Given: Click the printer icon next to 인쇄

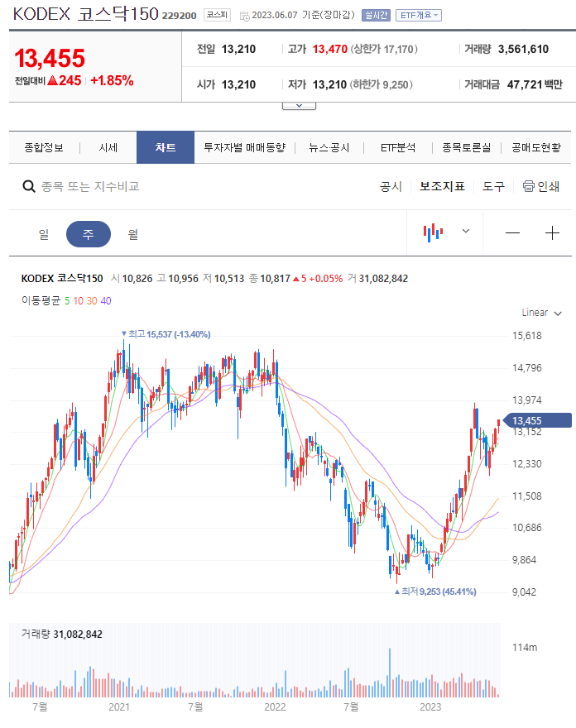Looking at the screenshot, I should pyautogui.click(x=529, y=186).
